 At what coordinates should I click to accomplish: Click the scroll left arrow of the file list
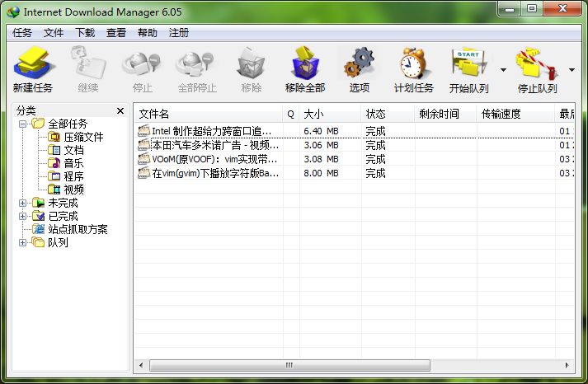(141, 365)
